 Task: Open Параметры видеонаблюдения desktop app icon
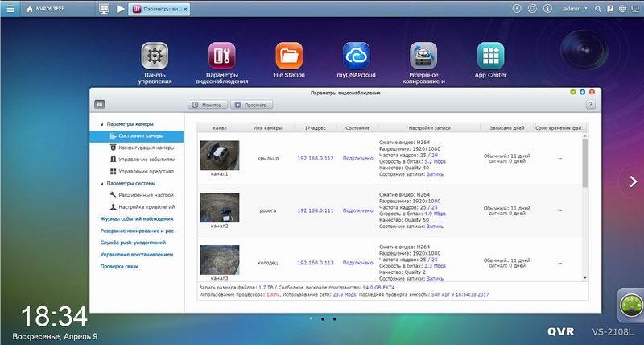coord(221,56)
